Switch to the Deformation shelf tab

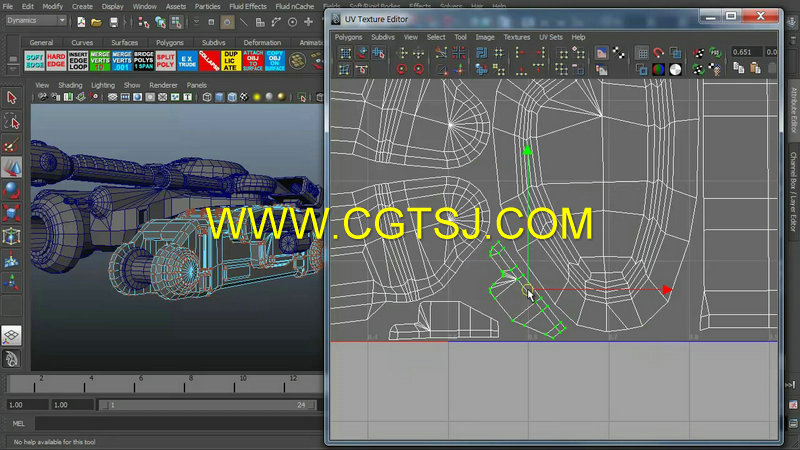262,43
